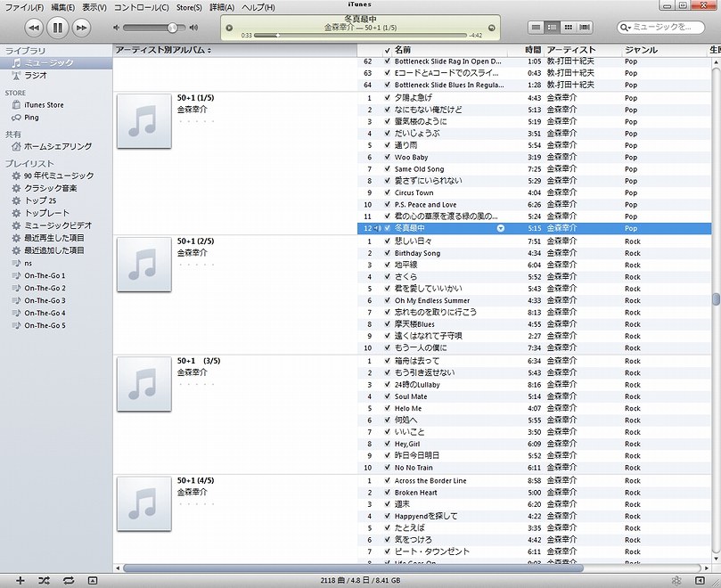Uncheck the Woo Baby track checkbox
721x588 pixels.
pyautogui.click(x=387, y=157)
